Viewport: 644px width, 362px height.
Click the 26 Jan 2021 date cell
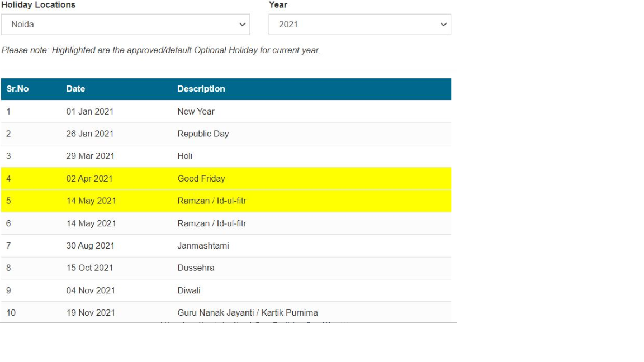click(89, 134)
